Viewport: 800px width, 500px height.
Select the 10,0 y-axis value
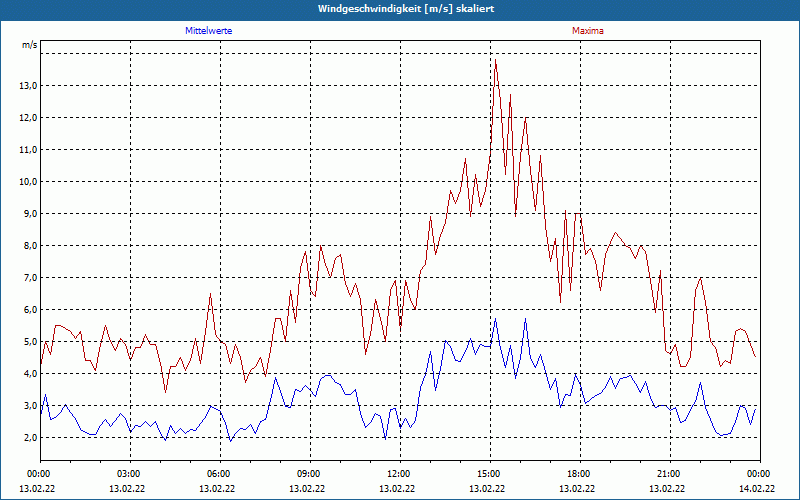[x=28, y=182]
